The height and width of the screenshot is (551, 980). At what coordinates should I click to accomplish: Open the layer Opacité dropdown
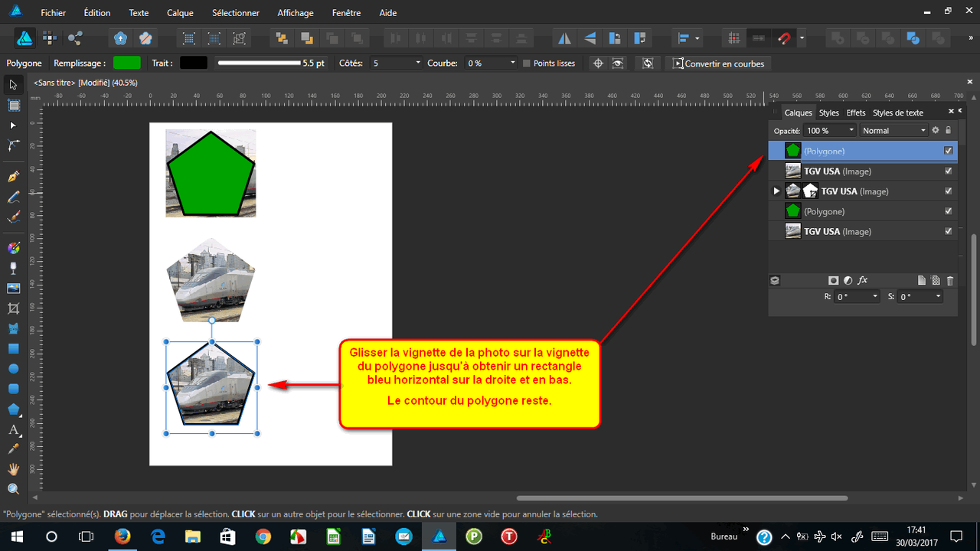[851, 131]
